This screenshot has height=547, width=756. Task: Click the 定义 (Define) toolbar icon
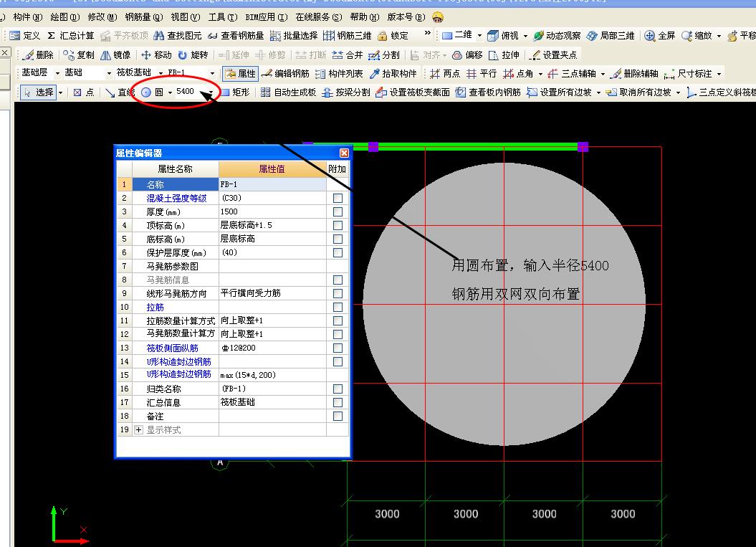[x=25, y=36]
